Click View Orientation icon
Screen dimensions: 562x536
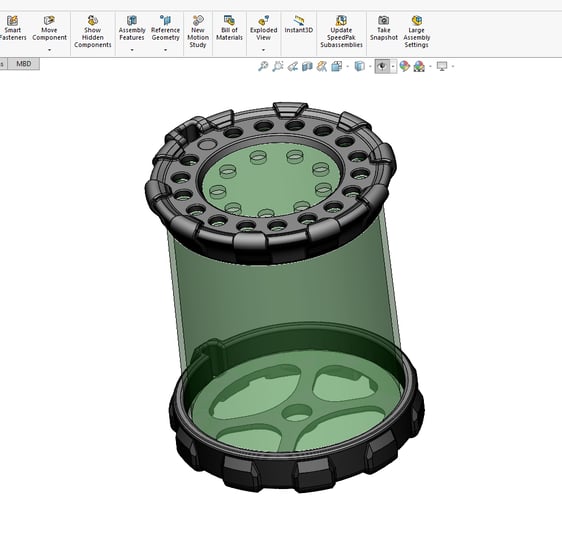click(337, 66)
